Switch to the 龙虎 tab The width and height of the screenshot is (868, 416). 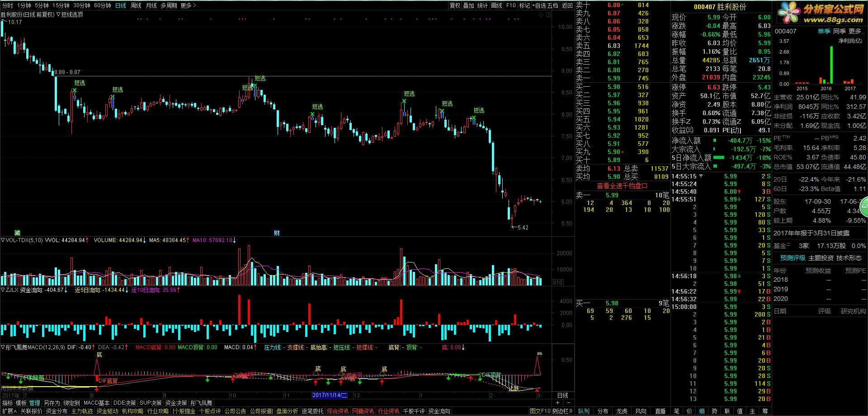[622, 411]
